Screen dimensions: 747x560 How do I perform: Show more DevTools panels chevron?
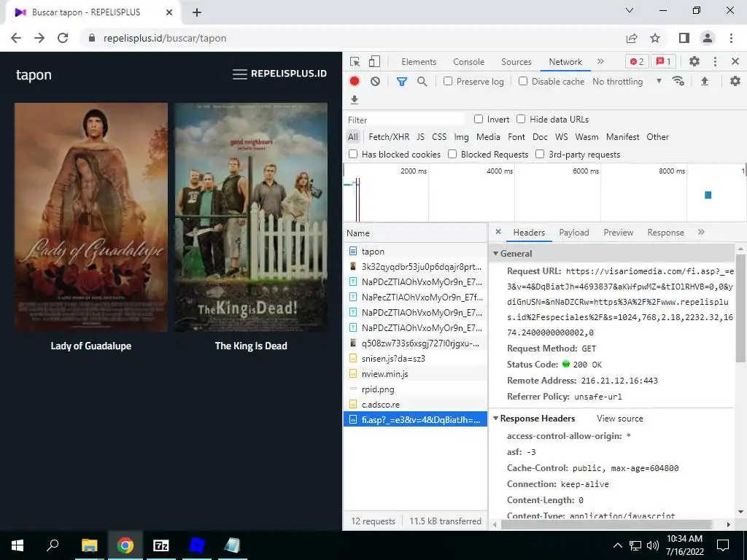click(x=600, y=61)
